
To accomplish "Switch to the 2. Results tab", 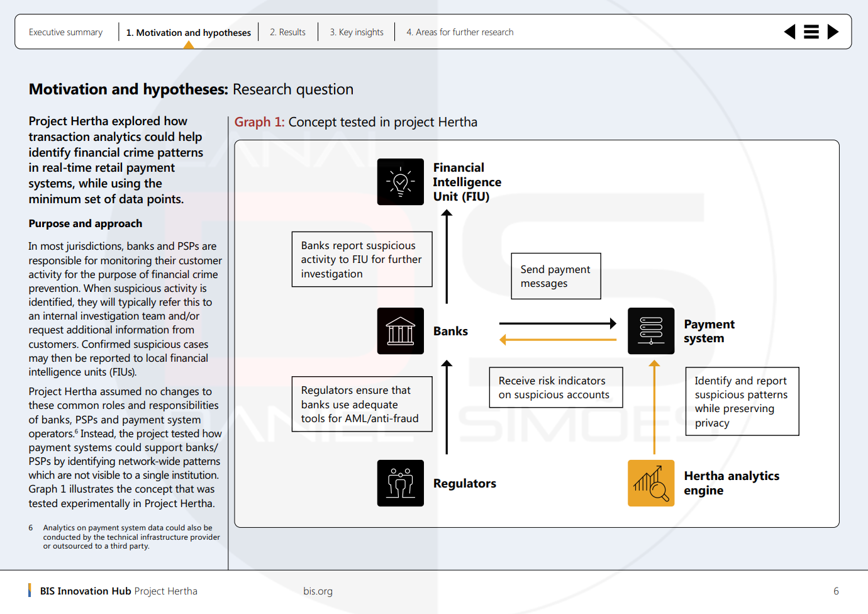I will [x=287, y=32].
